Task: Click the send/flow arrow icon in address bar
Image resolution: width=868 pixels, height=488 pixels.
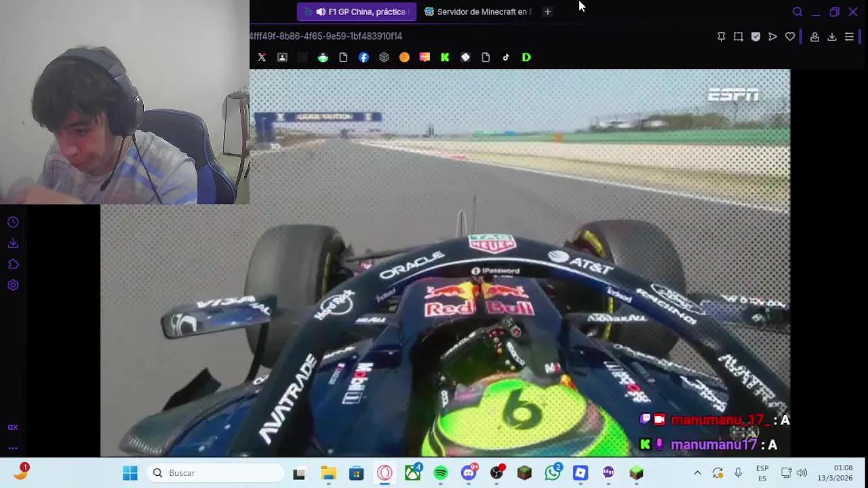Action: pyautogui.click(x=772, y=37)
